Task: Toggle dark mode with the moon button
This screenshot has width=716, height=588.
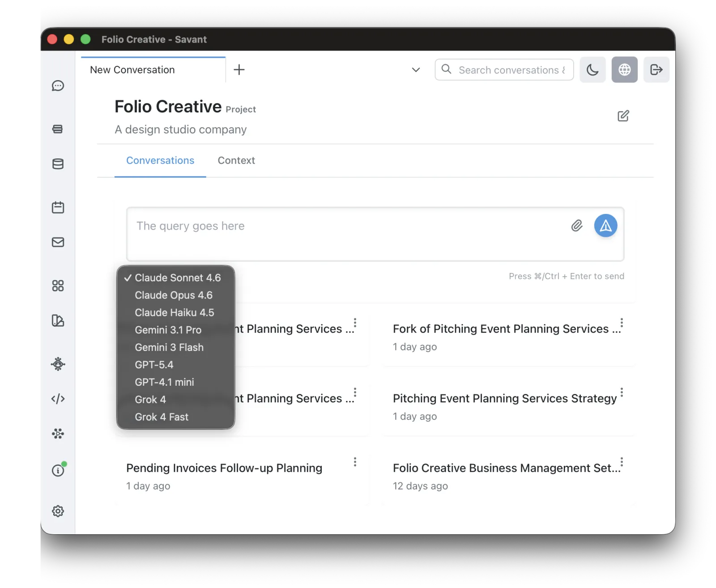Action: coord(592,70)
